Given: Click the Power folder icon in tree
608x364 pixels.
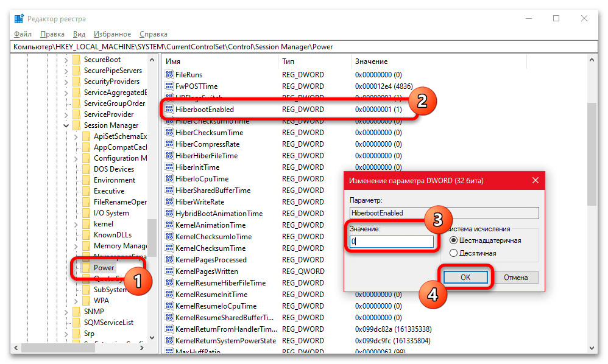Looking at the screenshot, I should click(86, 268).
